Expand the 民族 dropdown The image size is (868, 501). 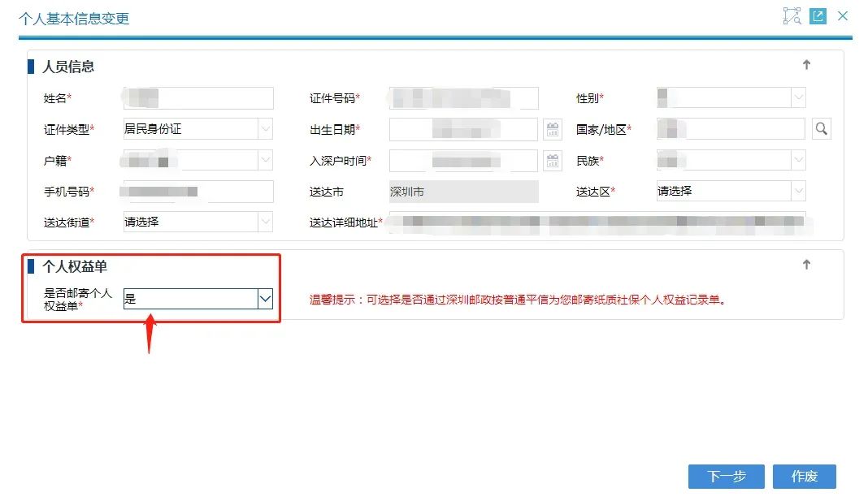click(x=798, y=160)
